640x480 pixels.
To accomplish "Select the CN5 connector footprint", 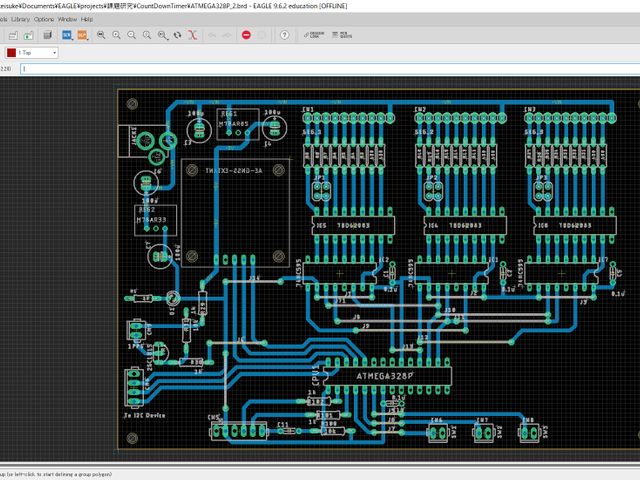I will 239,431.
